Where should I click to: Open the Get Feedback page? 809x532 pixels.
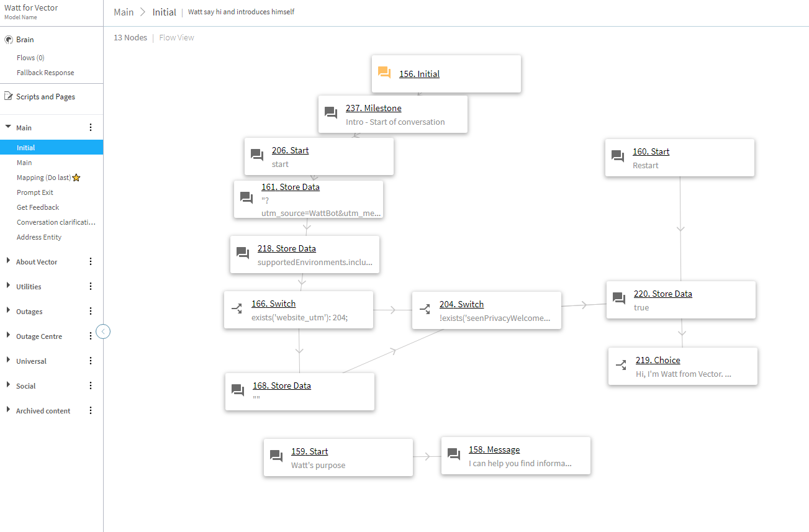pyautogui.click(x=38, y=207)
